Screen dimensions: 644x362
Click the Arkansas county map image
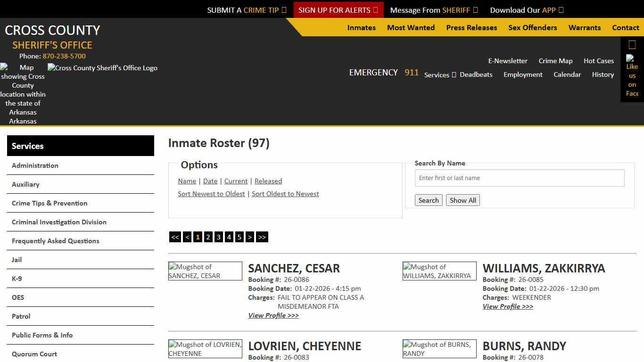23,94
